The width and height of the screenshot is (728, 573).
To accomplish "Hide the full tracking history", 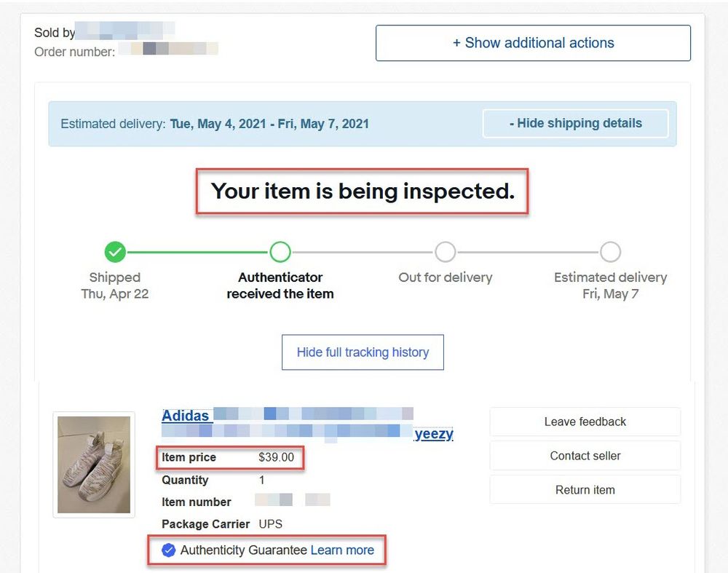I will tap(363, 352).
